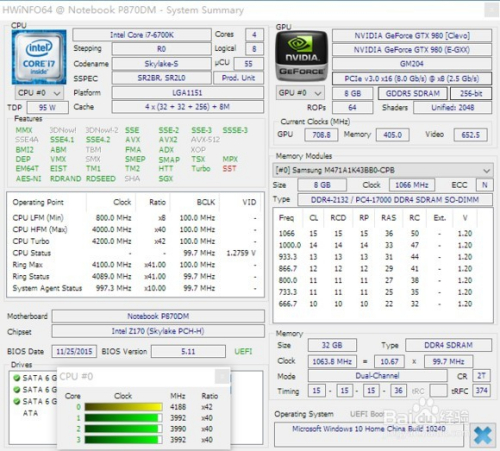Click the second SATA 6G drive status icon
Viewport: 500px width, 451px height.
pyautogui.click(x=16, y=390)
